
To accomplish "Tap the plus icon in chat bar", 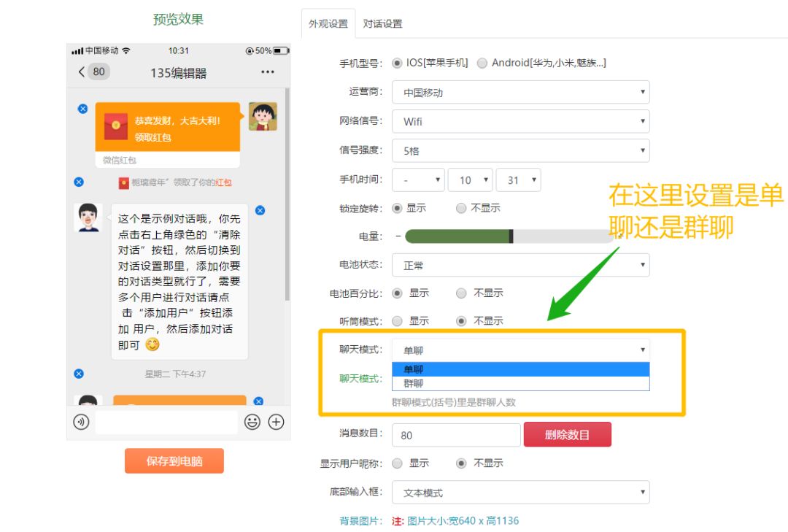I will click(276, 422).
